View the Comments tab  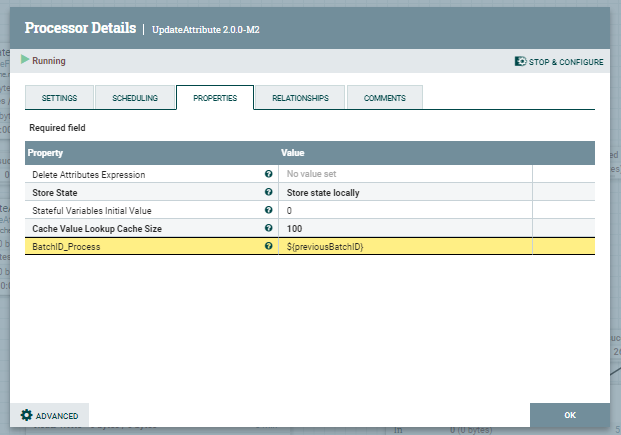385,97
